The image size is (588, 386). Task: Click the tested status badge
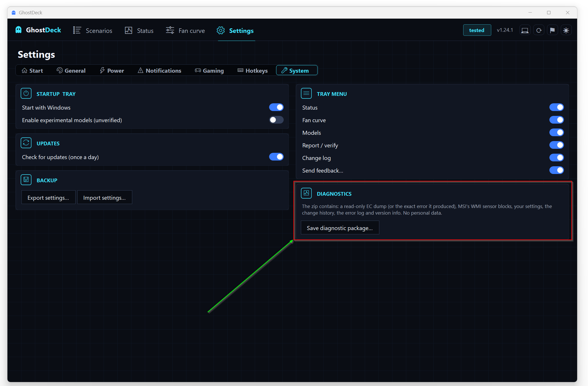click(x=477, y=30)
